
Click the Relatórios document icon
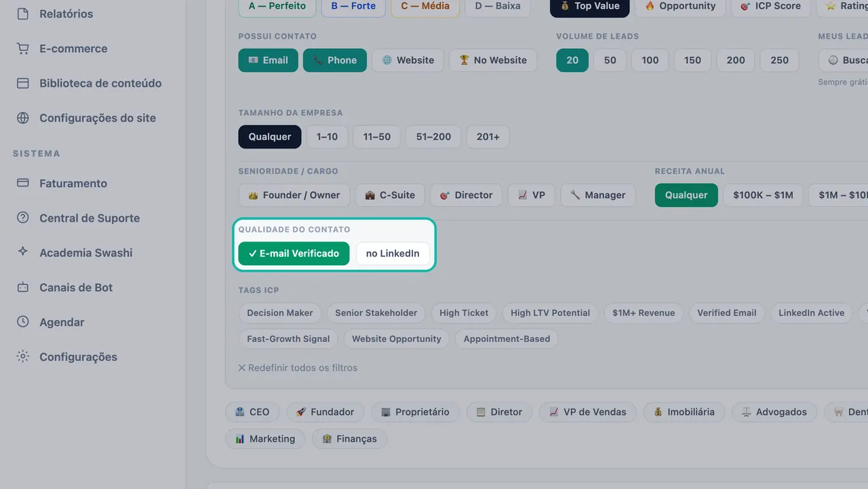23,14
